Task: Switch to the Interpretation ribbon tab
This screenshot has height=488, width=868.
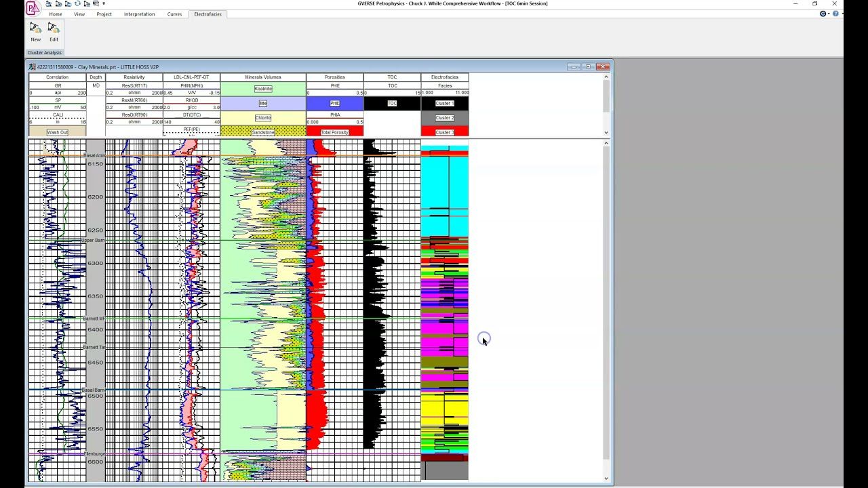Action: pos(139,14)
